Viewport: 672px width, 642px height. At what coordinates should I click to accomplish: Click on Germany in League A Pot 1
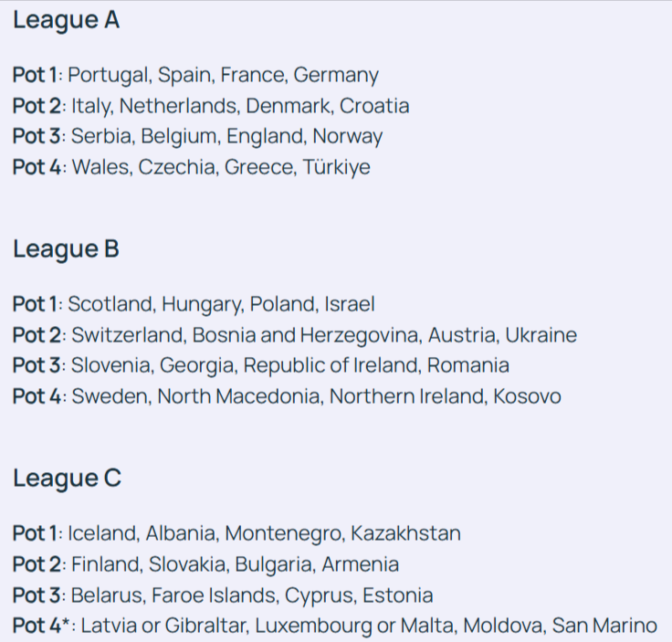[335, 75]
